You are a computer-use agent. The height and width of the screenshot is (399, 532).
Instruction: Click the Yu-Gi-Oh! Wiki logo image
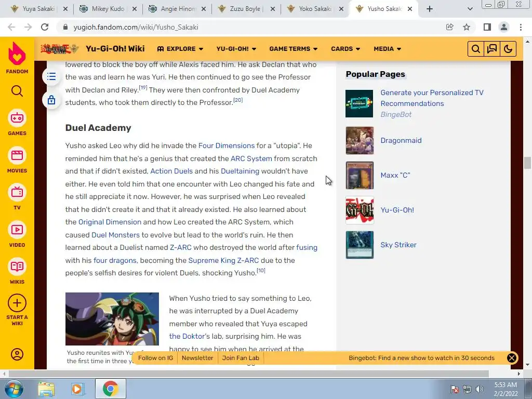[60, 49]
